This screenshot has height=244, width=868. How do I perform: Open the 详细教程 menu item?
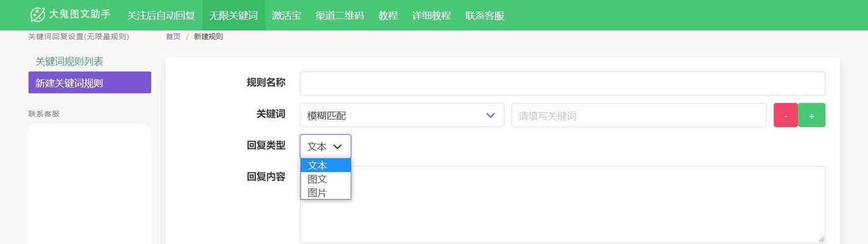tap(431, 15)
